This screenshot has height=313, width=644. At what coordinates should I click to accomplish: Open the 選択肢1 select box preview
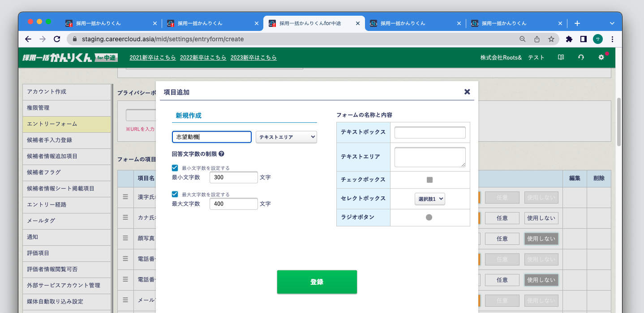(429, 199)
